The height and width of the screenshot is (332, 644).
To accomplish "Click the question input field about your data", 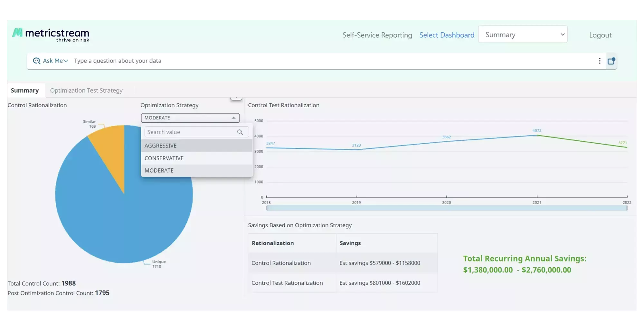I will point(225,61).
